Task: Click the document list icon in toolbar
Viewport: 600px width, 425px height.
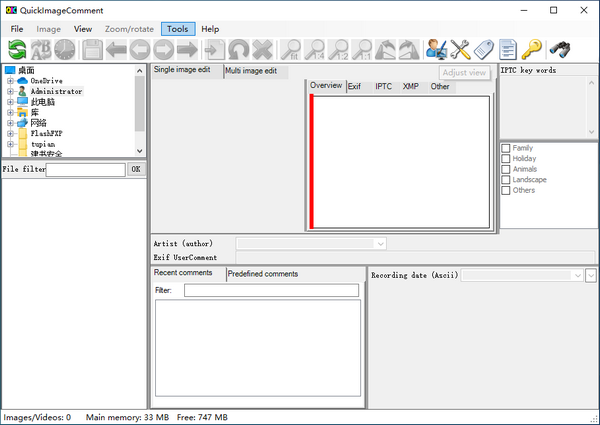Action: coord(508,48)
